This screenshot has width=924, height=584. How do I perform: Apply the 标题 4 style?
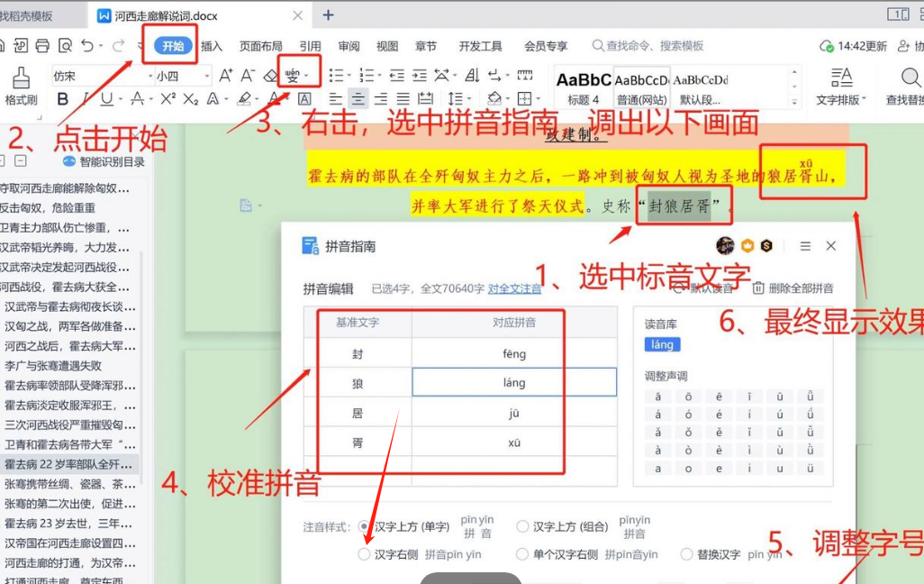click(x=583, y=87)
